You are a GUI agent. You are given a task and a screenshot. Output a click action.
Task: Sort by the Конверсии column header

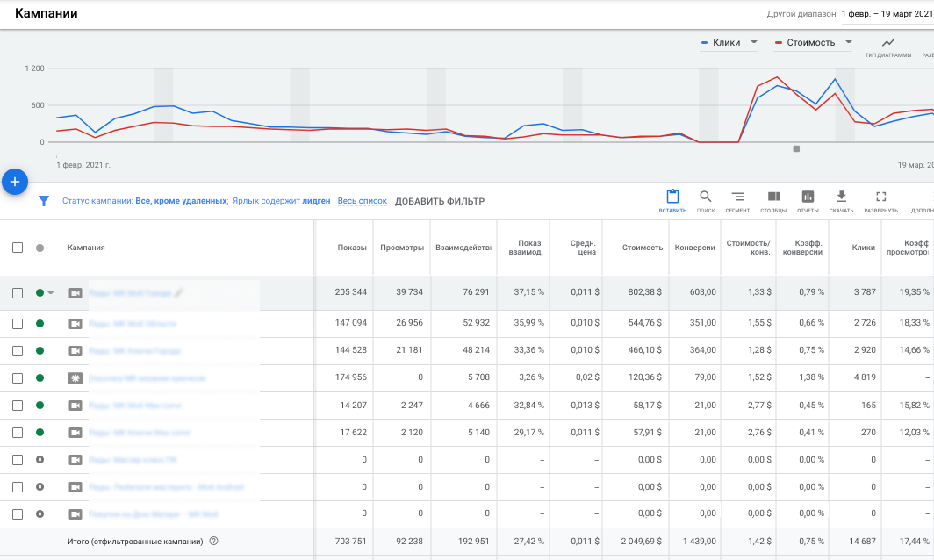point(694,248)
